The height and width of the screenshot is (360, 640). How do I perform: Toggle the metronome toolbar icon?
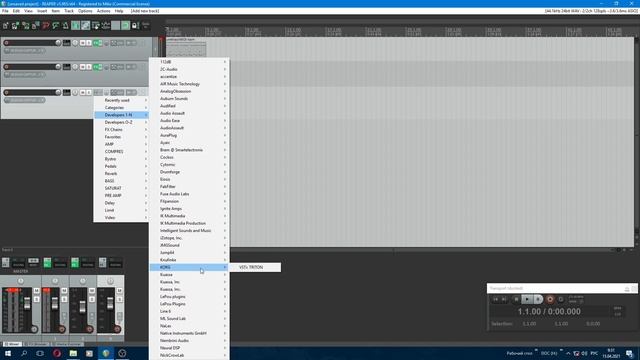point(65,26)
